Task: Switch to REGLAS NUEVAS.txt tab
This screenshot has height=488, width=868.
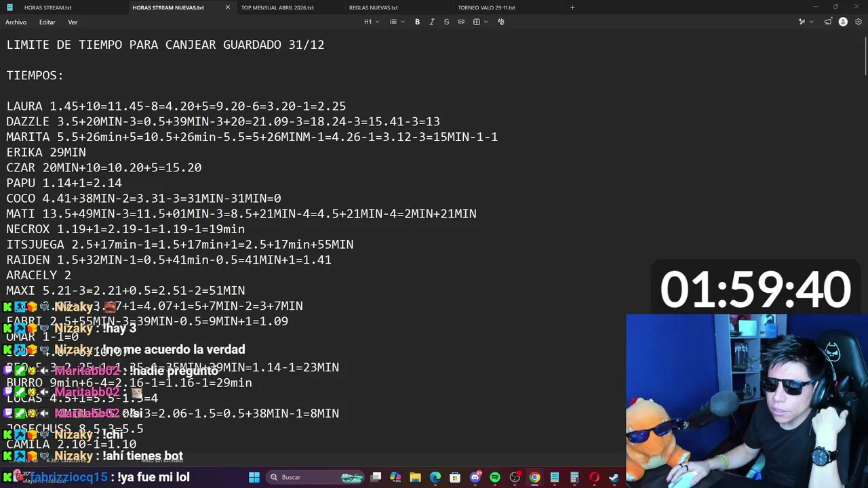Action: 373,7
